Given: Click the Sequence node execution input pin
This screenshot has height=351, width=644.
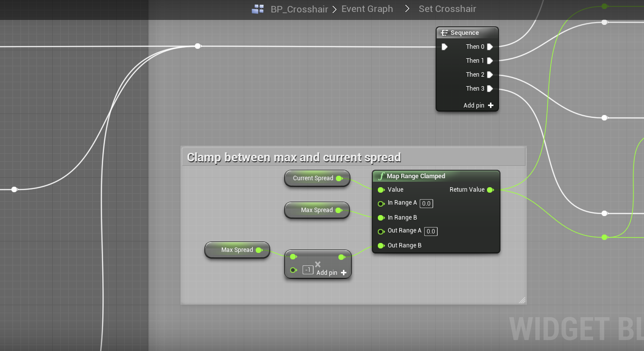Looking at the screenshot, I should (445, 47).
